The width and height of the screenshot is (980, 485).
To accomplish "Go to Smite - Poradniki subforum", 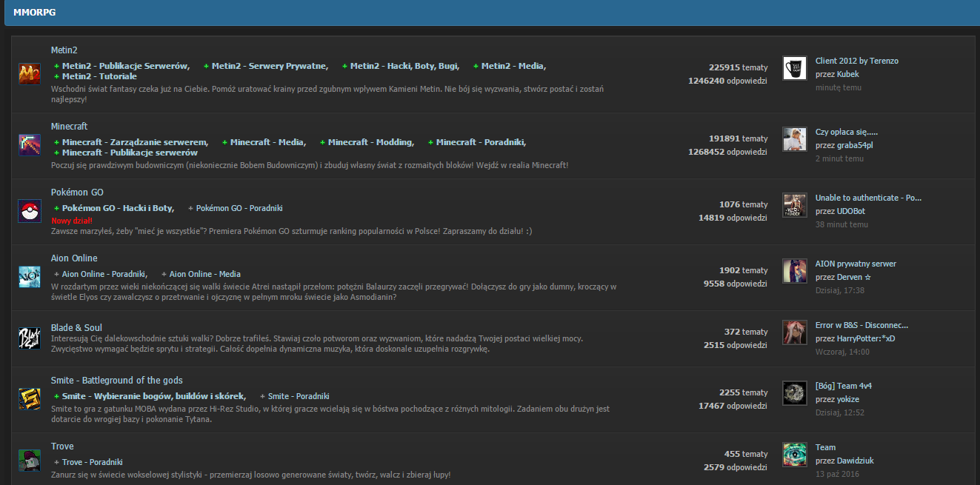I will tap(299, 396).
